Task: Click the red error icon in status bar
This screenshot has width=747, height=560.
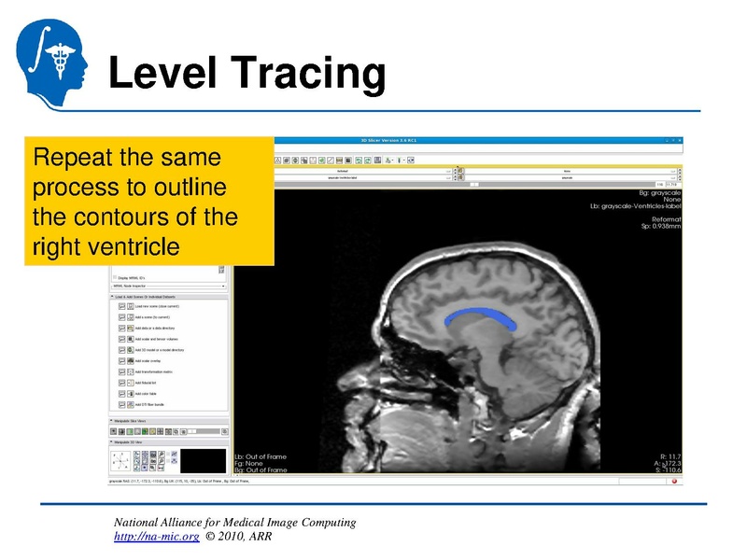Action: (674, 482)
